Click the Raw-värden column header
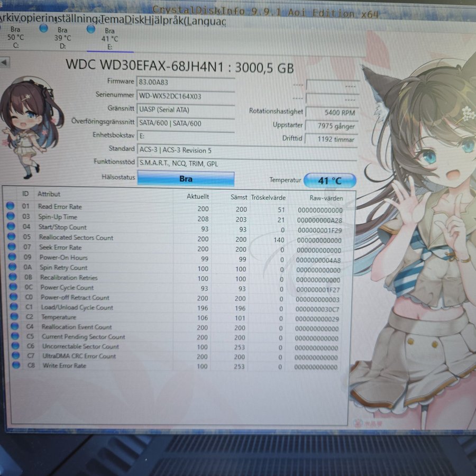 pos(326,198)
